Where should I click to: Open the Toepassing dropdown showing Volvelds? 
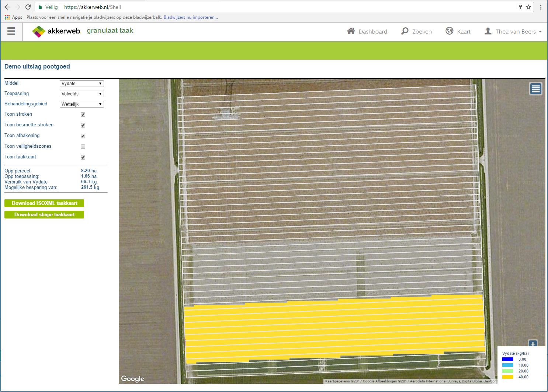[x=81, y=94]
